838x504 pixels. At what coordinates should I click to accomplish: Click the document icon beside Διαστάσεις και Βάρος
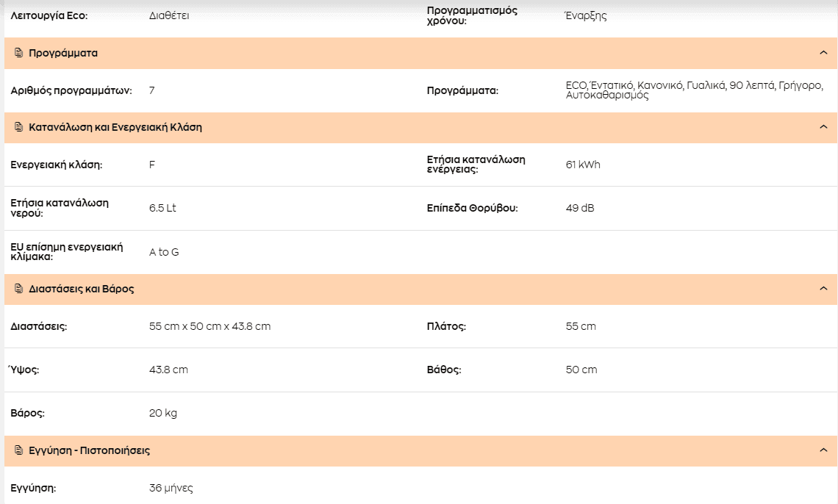pyautogui.click(x=18, y=289)
